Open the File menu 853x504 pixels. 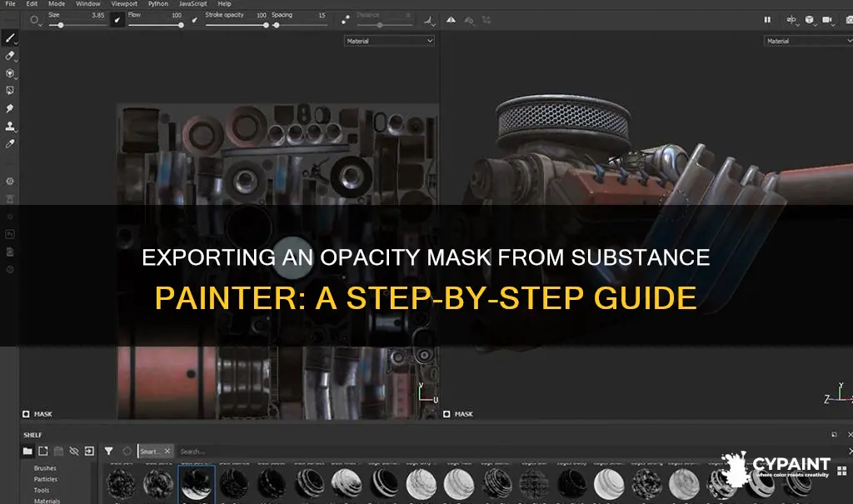10,4
